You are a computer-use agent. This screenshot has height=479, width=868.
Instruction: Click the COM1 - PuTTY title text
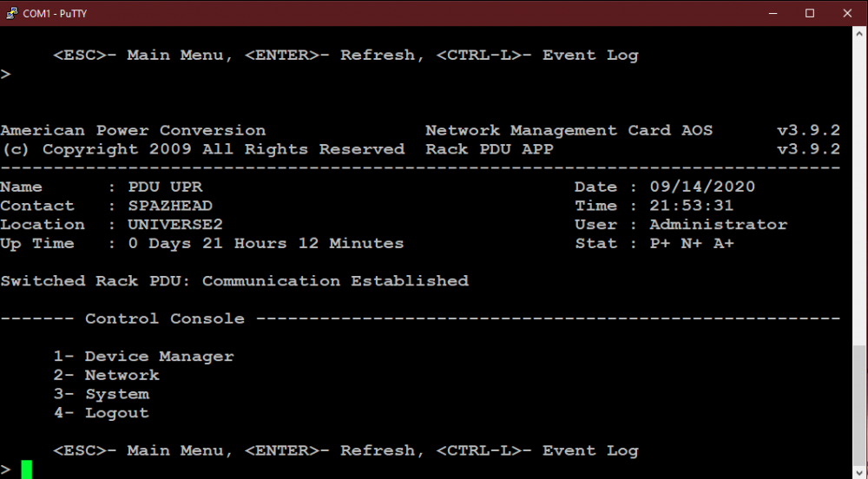pyautogui.click(x=55, y=13)
